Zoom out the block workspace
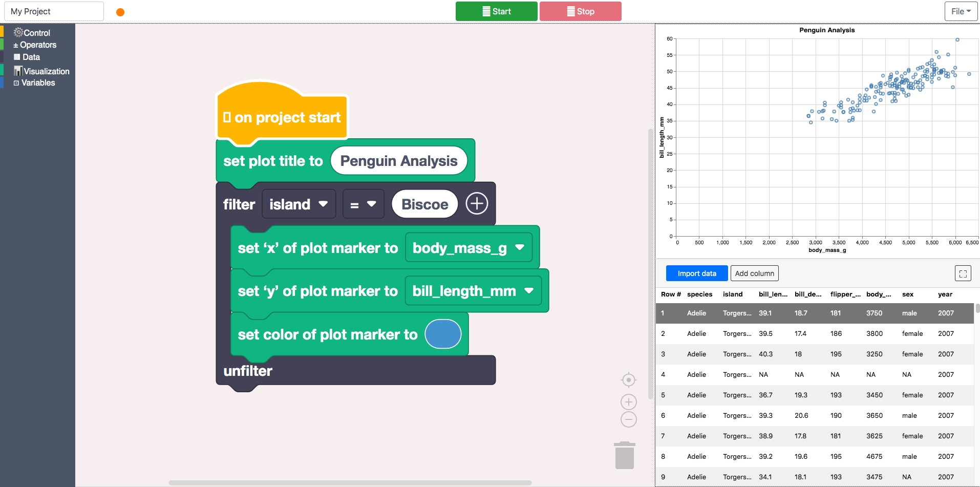Image resolution: width=980 pixels, height=487 pixels. [x=629, y=419]
